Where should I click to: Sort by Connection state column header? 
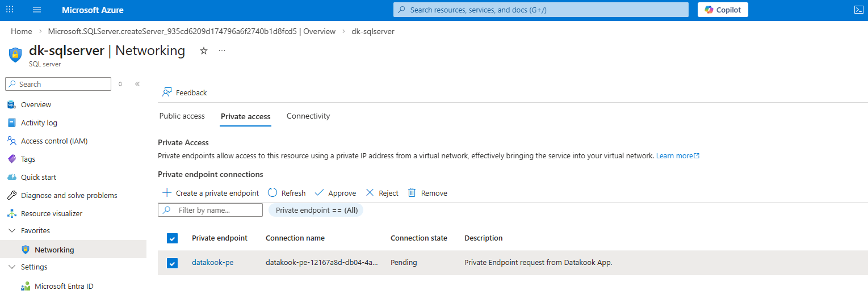click(419, 238)
